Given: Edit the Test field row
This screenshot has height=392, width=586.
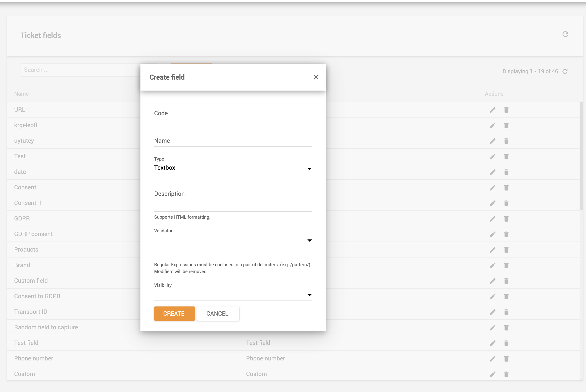Looking at the screenshot, I should (492, 343).
